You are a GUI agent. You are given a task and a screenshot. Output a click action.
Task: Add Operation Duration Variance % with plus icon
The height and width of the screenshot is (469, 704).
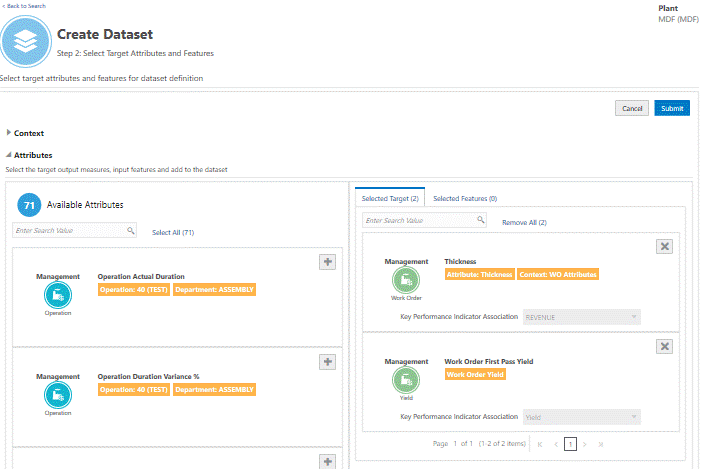(327, 361)
